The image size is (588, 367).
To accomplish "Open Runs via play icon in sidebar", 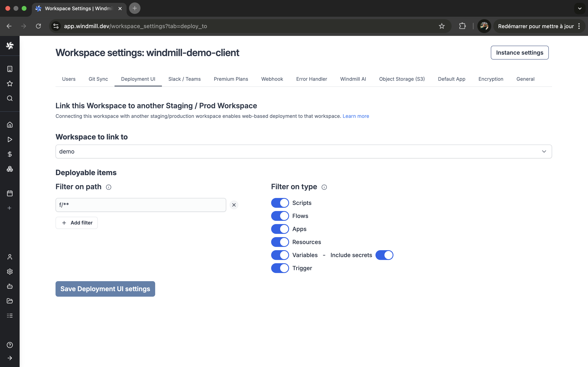I will 10,140.
